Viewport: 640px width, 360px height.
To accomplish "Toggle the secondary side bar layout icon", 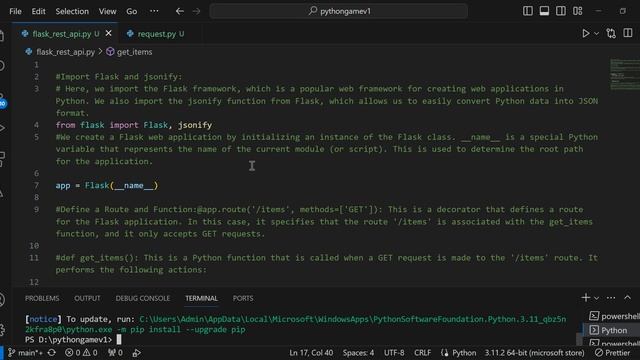I will [561, 11].
